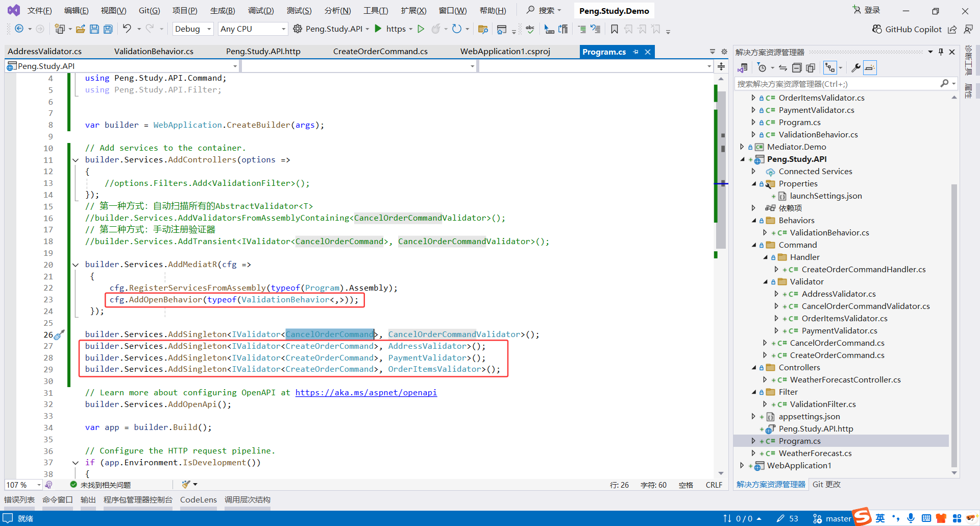Toggle pin on Program.cs tab

click(x=635, y=52)
